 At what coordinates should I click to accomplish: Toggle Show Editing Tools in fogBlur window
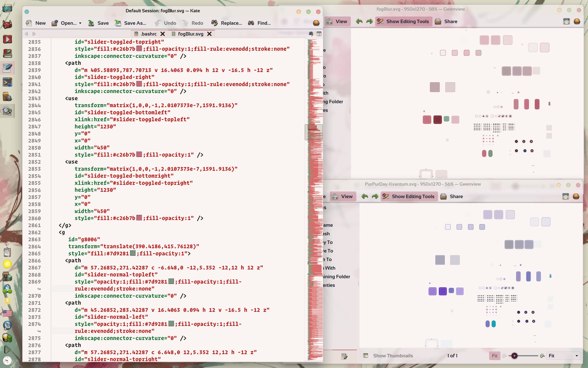pos(403,21)
